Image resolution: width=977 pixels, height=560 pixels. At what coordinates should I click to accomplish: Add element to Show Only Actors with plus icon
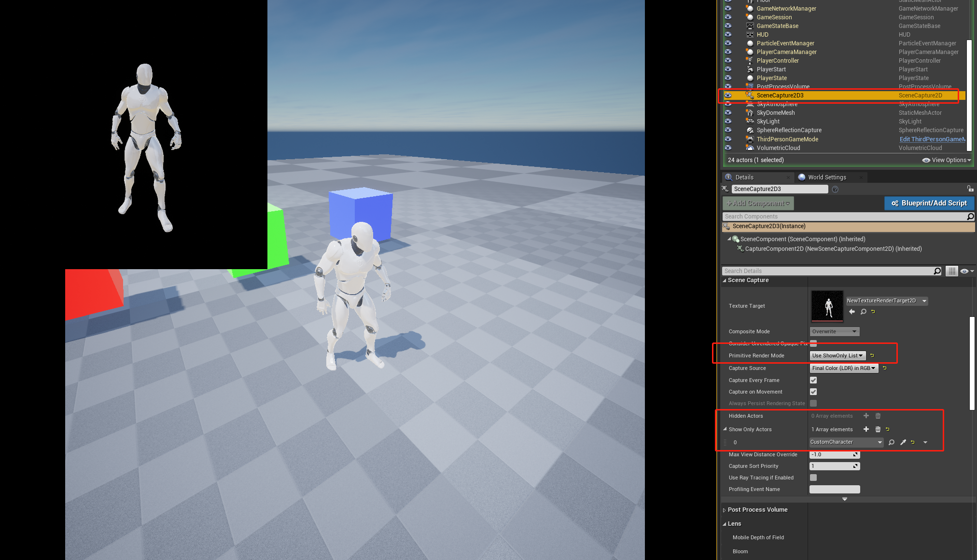click(866, 429)
